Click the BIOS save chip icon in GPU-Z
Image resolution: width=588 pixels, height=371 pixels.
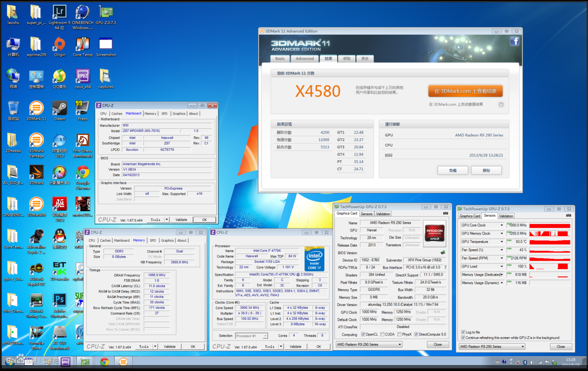coord(442,253)
